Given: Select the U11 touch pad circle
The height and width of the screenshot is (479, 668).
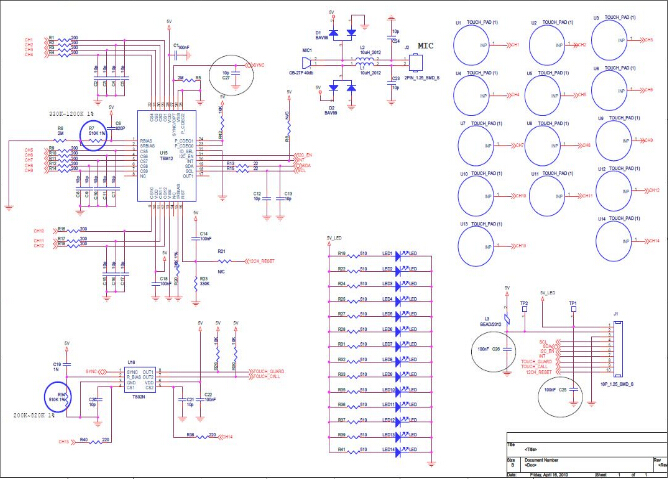Looking at the screenshot, I should coord(547,196).
